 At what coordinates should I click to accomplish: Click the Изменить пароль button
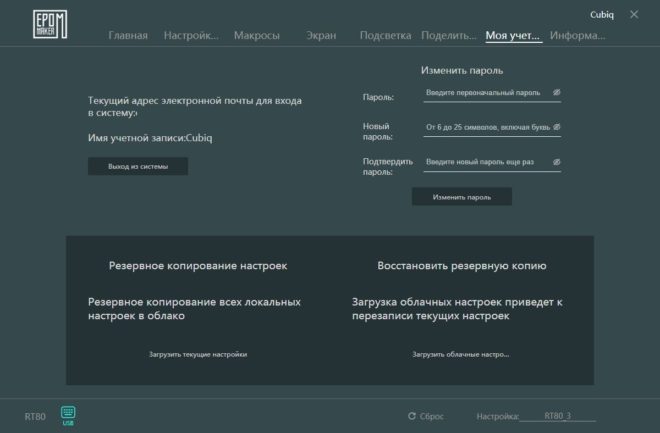(x=462, y=197)
